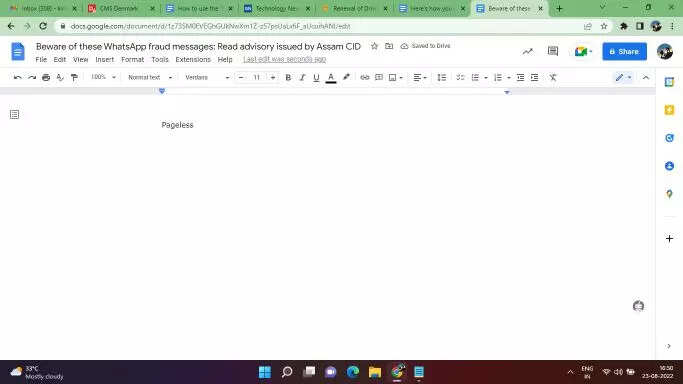Open Google Keep in side panel
Viewport: 683px width, 384px height.
[x=669, y=110]
